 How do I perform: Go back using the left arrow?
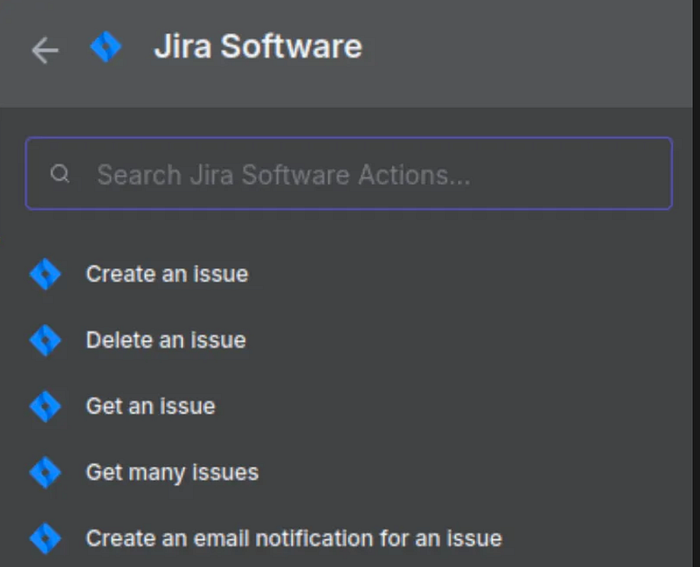[45, 50]
